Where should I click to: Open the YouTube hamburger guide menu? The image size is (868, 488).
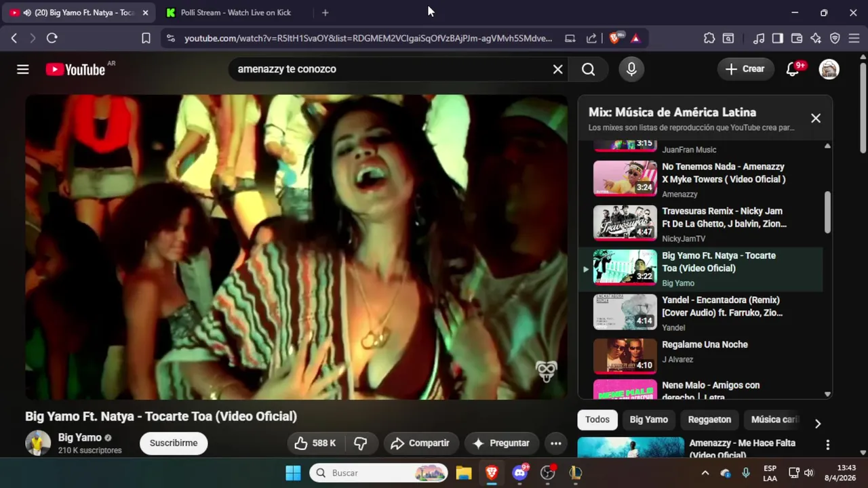click(23, 69)
